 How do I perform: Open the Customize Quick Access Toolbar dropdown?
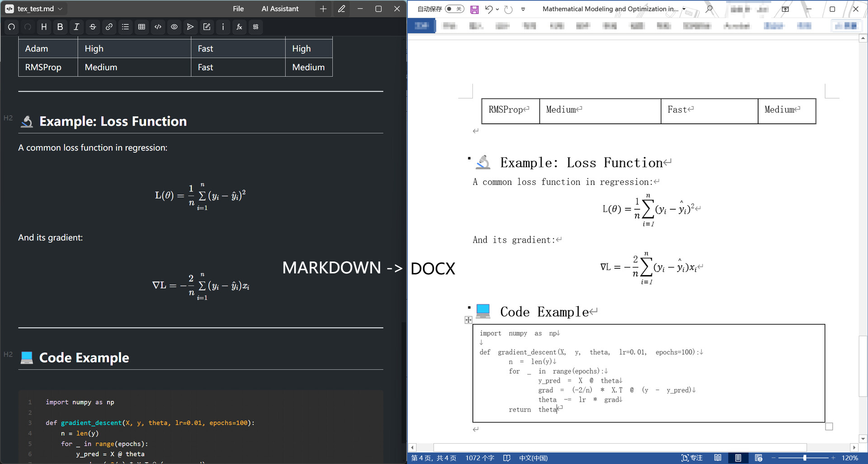click(x=523, y=9)
